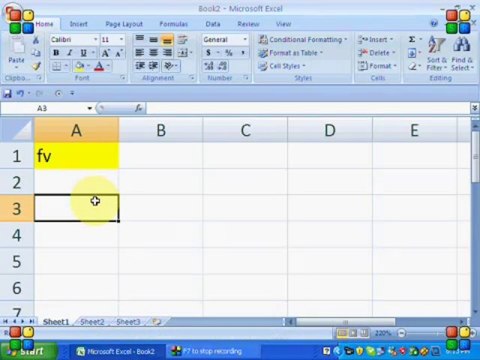Select the Sheet3 tab
Image resolution: width=480 pixels, height=360 pixels.
[x=128, y=322]
